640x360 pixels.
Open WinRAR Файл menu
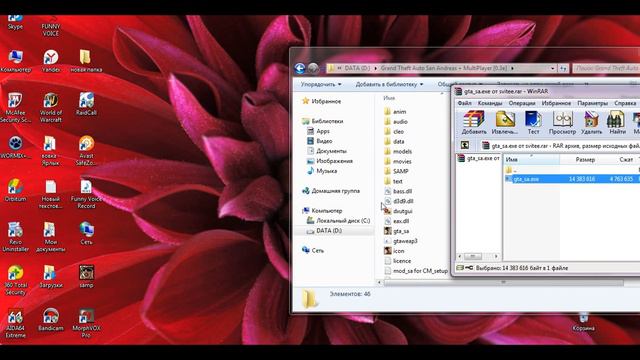(464, 103)
